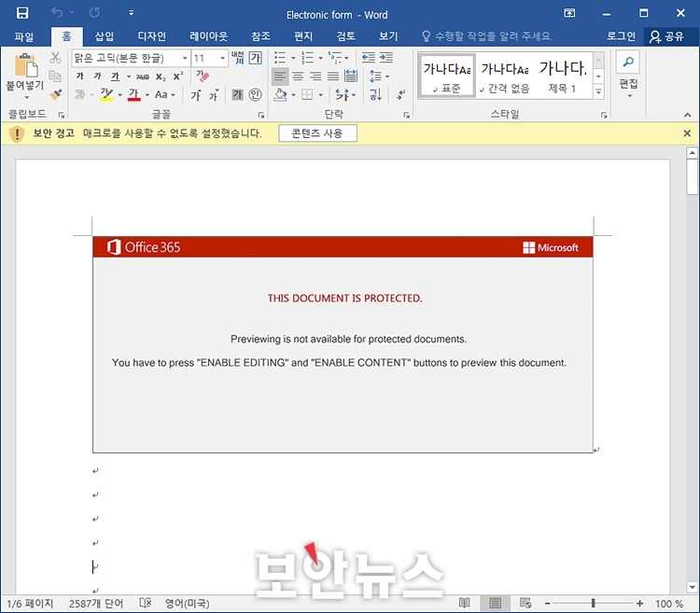
Task: Click the Copy icon in clipboard group
Action: [55, 77]
